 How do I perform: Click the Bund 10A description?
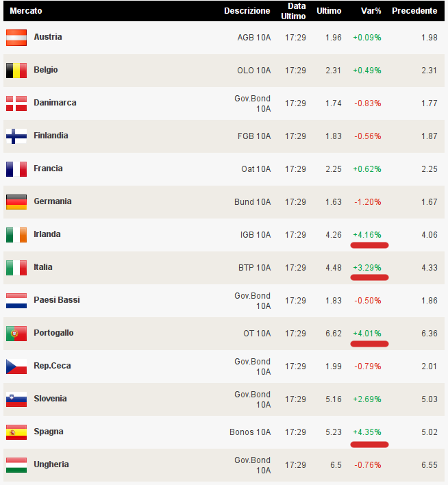(253, 202)
